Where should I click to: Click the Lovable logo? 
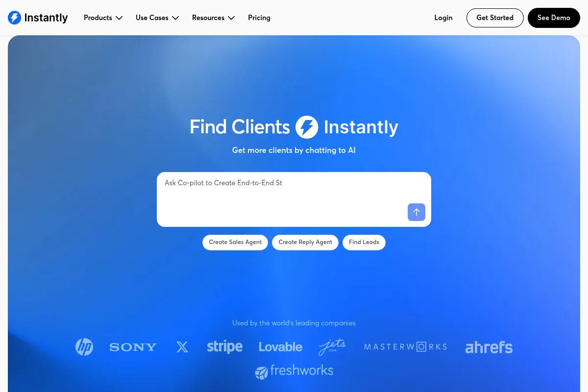[x=281, y=347]
